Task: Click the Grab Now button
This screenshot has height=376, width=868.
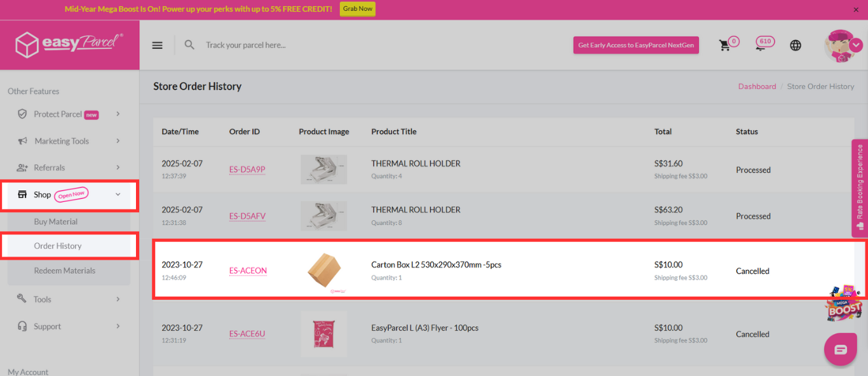Action: click(358, 9)
